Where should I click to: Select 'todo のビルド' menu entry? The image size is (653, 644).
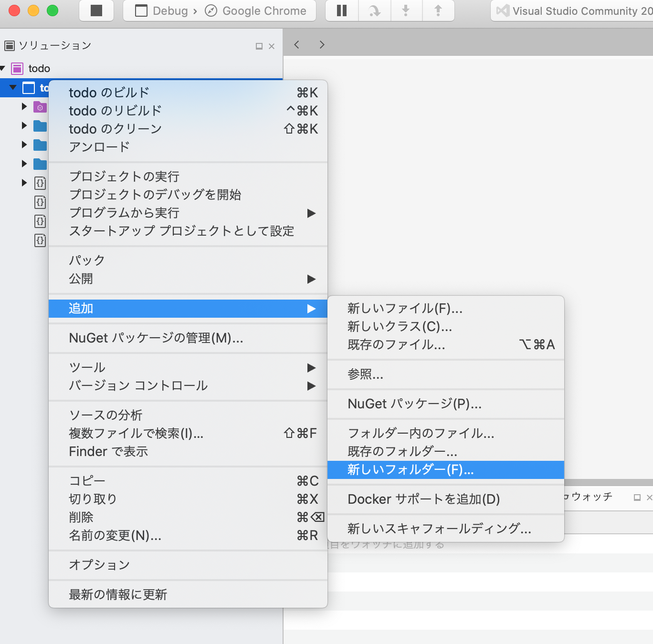click(188, 93)
